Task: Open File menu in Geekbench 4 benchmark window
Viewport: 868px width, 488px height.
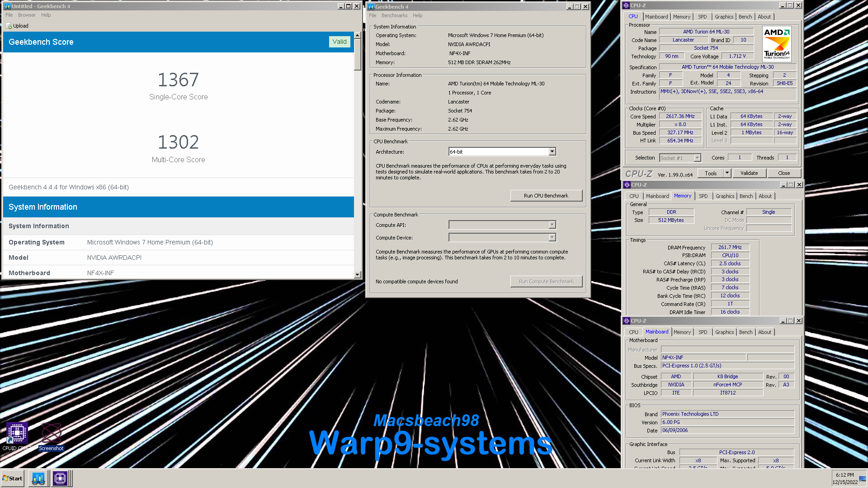Action: [x=373, y=15]
